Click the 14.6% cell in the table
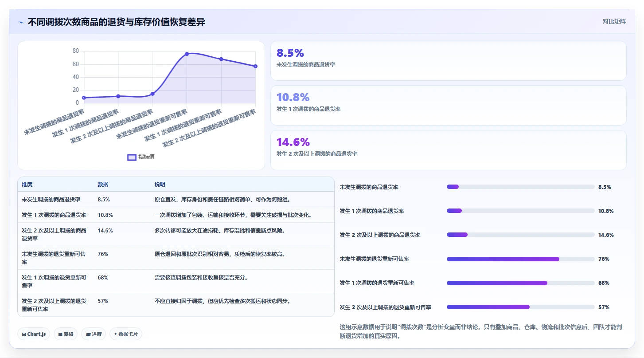Viewport: 644px width, 358px height. click(105, 231)
